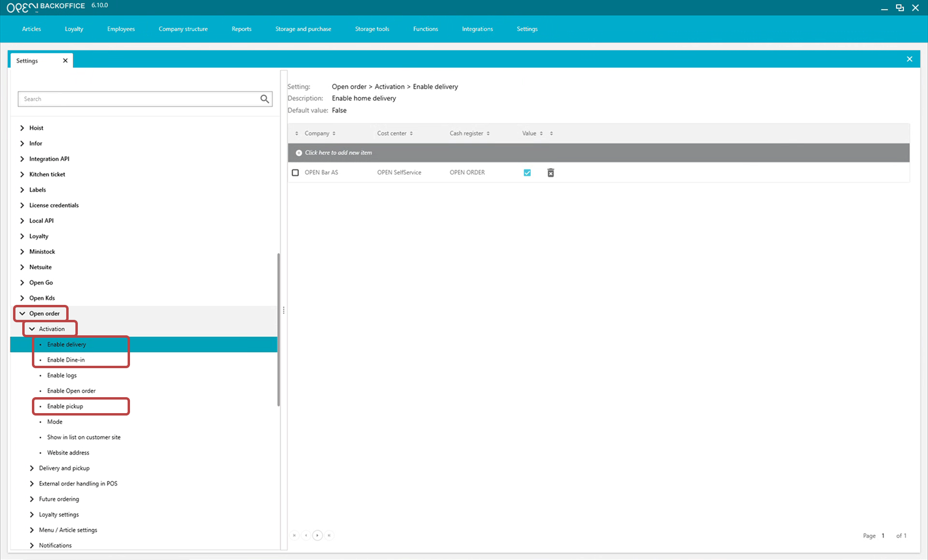Open the Loyalty menu in top bar
Screen dimensions: 928x560
coord(74,29)
